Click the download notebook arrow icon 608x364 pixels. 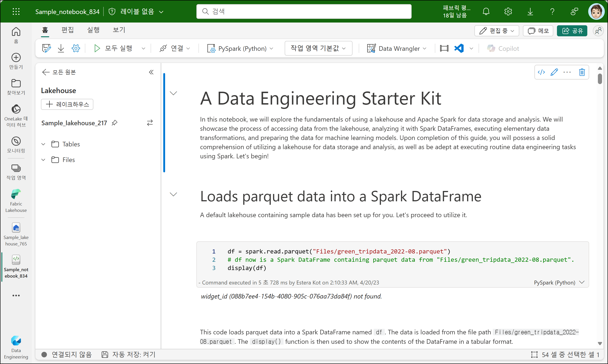point(61,48)
